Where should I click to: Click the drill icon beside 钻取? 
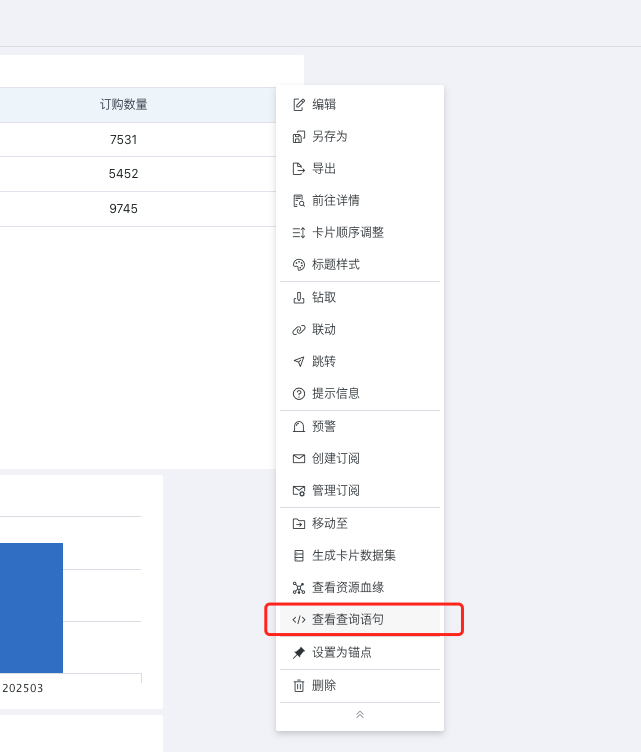pos(299,298)
